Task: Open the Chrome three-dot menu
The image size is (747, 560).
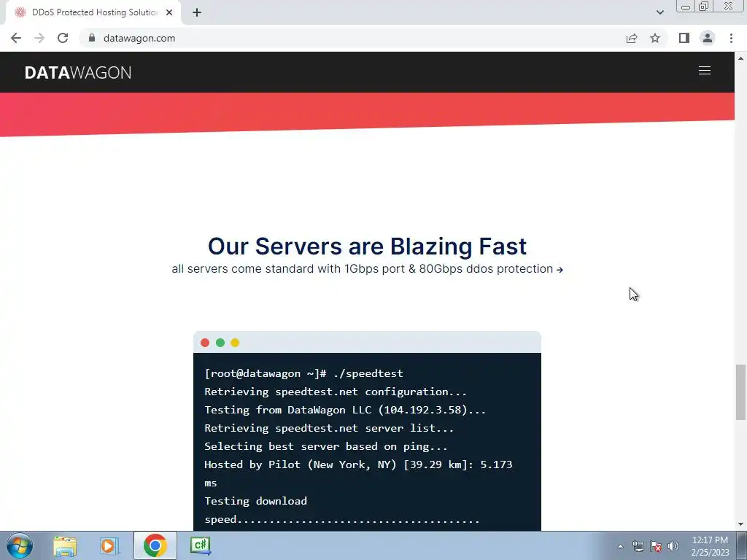Action: [731, 38]
